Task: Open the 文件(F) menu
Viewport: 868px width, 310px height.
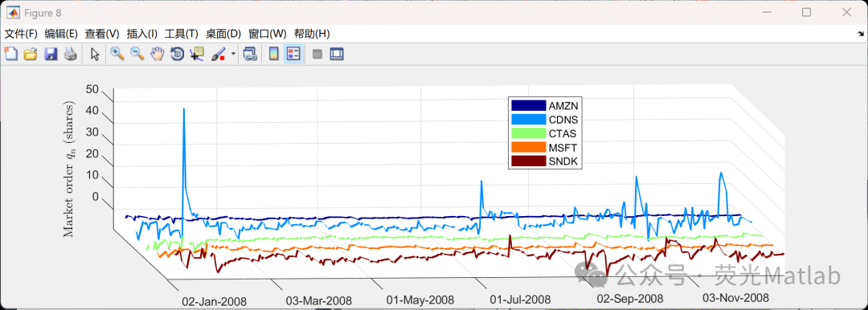Action: coord(21,34)
